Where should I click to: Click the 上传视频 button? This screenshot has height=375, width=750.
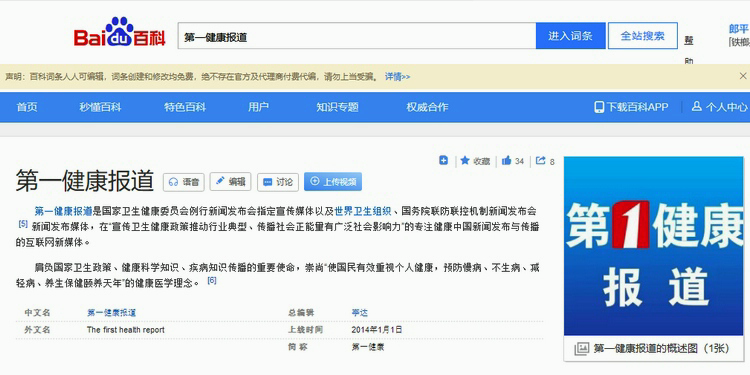point(333,182)
